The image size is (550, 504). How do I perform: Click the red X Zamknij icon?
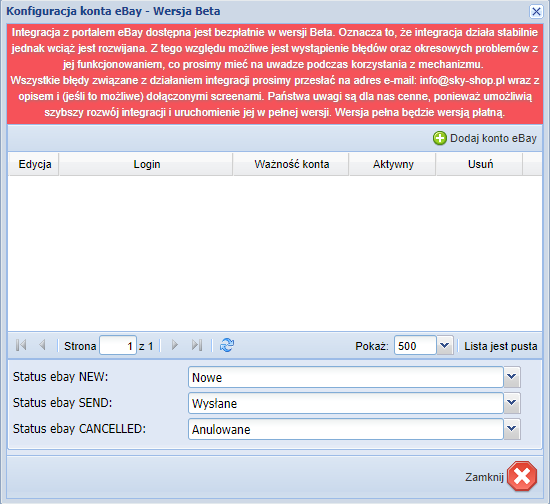pos(522,476)
